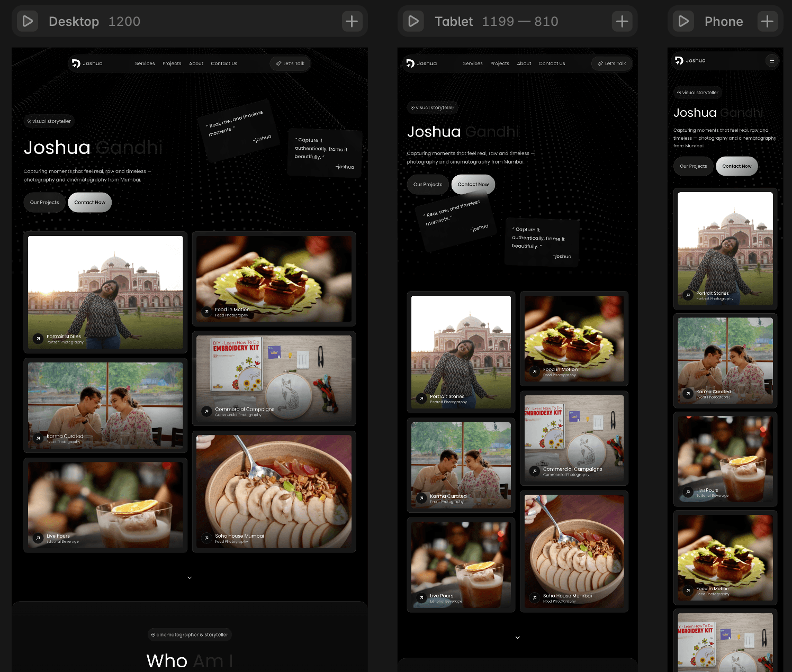Image resolution: width=792 pixels, height=672 pixels.
Task: Click Contact Now button in Desktop view
Action: tap(90, 203)
